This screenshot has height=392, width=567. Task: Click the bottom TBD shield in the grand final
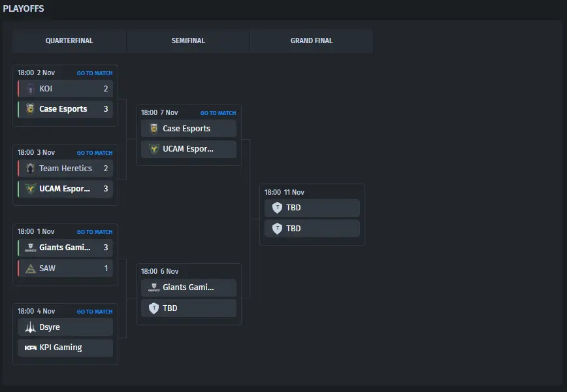click(278, 228)
